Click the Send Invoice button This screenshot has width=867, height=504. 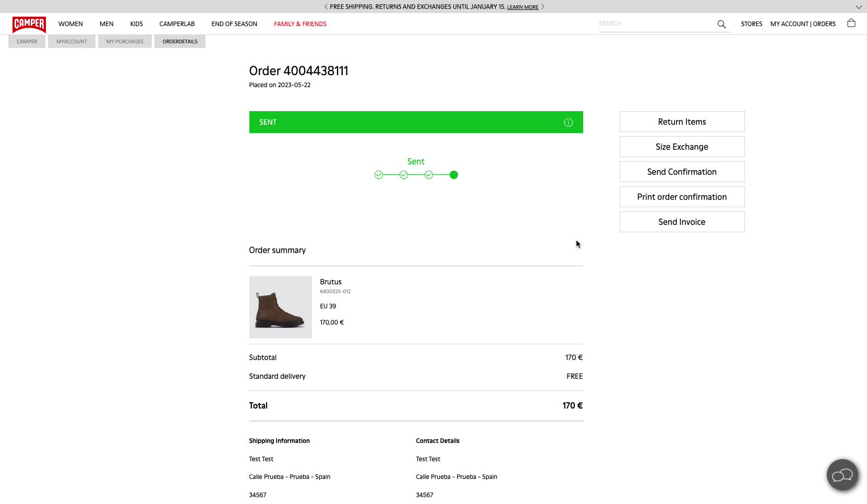(682, 222)
